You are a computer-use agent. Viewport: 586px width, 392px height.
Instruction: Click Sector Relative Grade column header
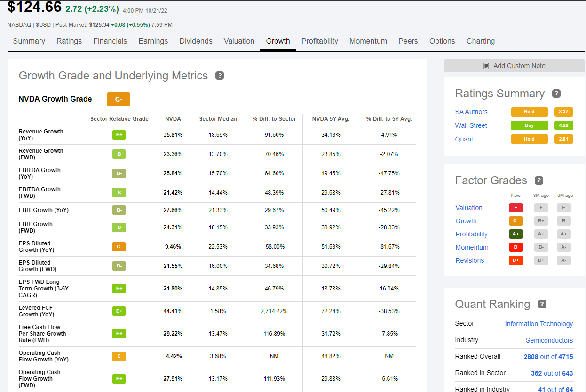click(119, 119)
